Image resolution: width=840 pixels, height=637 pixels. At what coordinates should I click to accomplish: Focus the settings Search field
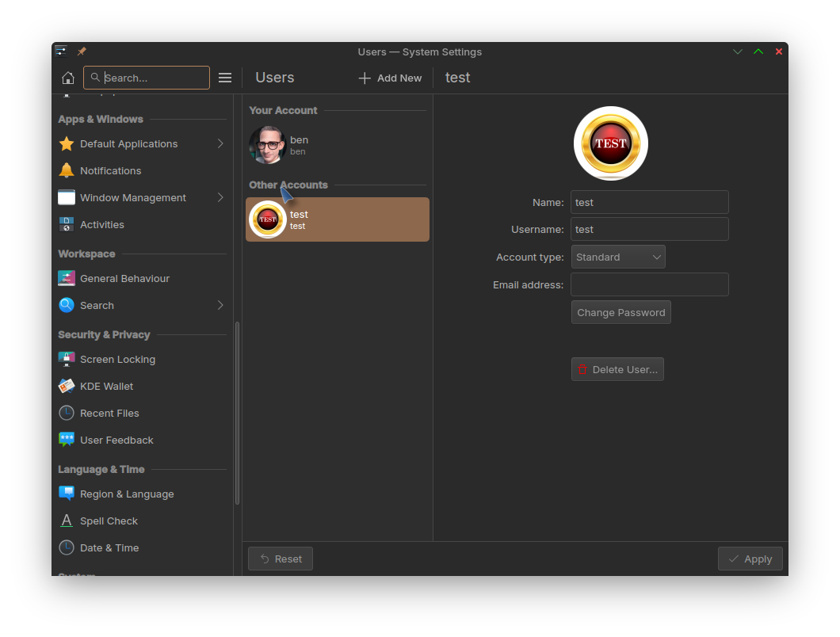(x=147, y=78)
